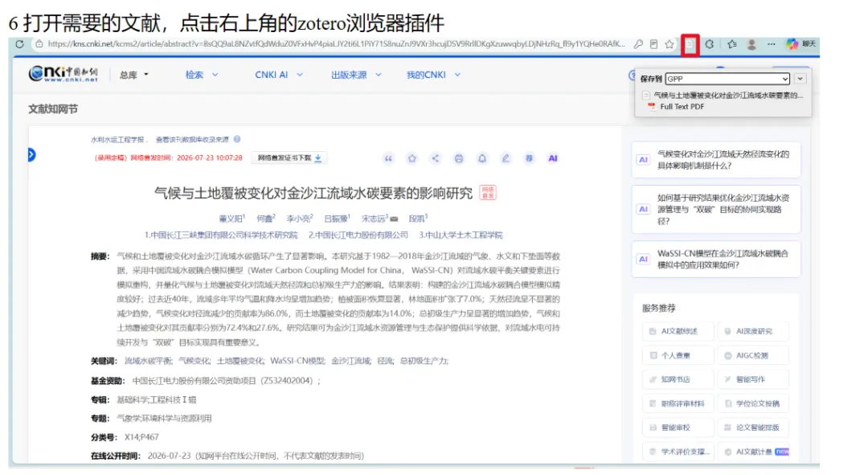The width and height of the screenshot is (868, 475).
Task: Expand the Zotero popup options arrow
Action: coord(800,79)
